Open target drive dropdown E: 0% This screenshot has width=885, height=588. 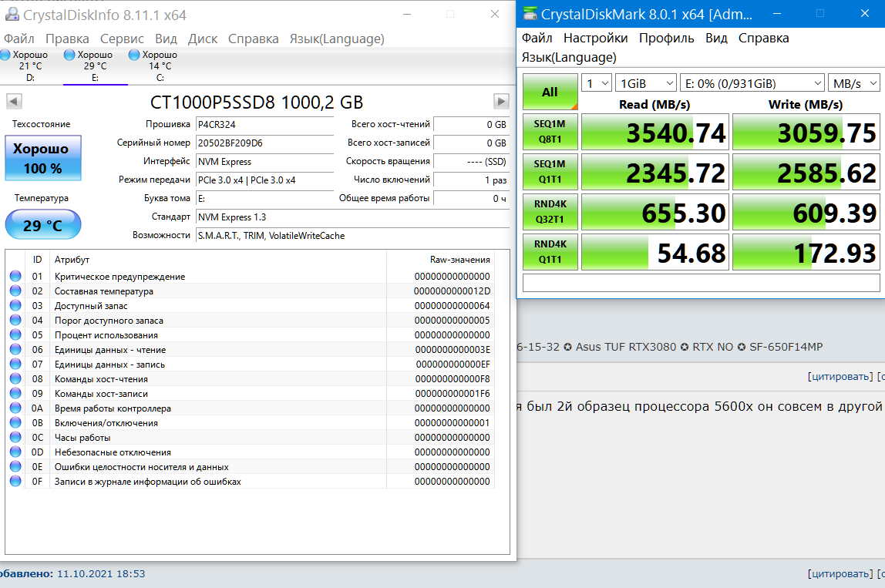(x=752, y=83)
